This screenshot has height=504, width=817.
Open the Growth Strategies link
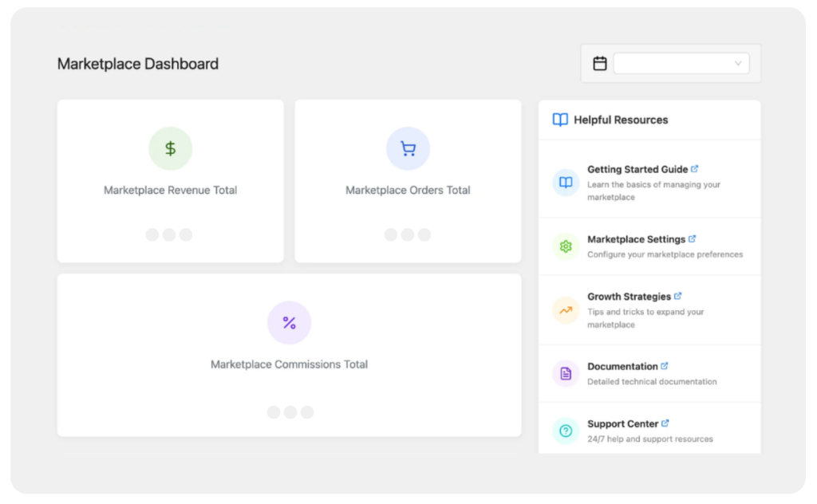629,297
